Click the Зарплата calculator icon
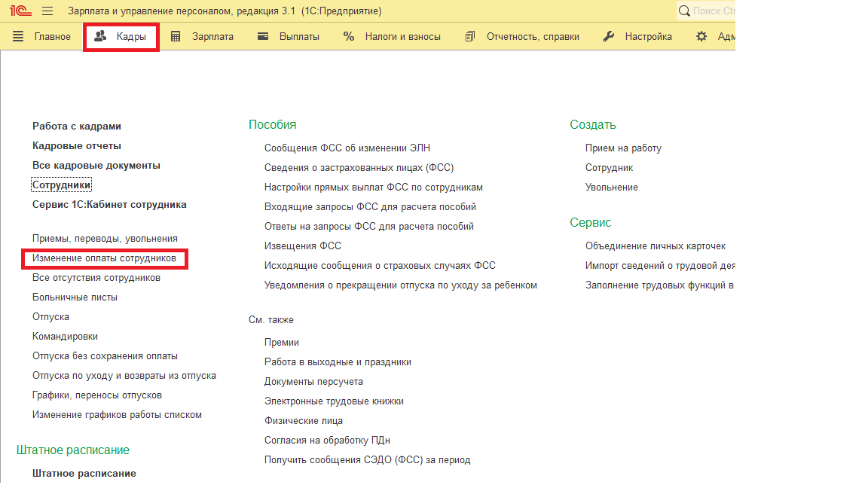This screenshot has width=868, height=488. [x=176, y=36]
